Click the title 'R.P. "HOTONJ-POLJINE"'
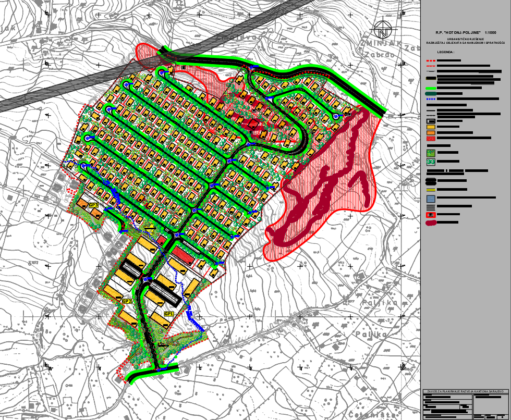The width and height of the screenshot is (511, 420). pyautogui.click(x=458, y=32)
